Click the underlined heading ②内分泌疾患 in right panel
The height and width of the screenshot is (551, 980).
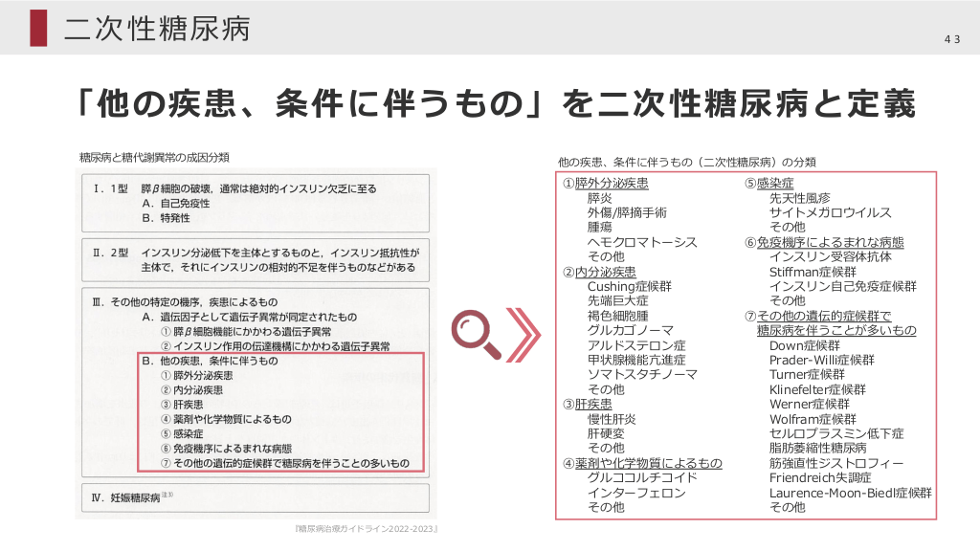click(599, 272)
